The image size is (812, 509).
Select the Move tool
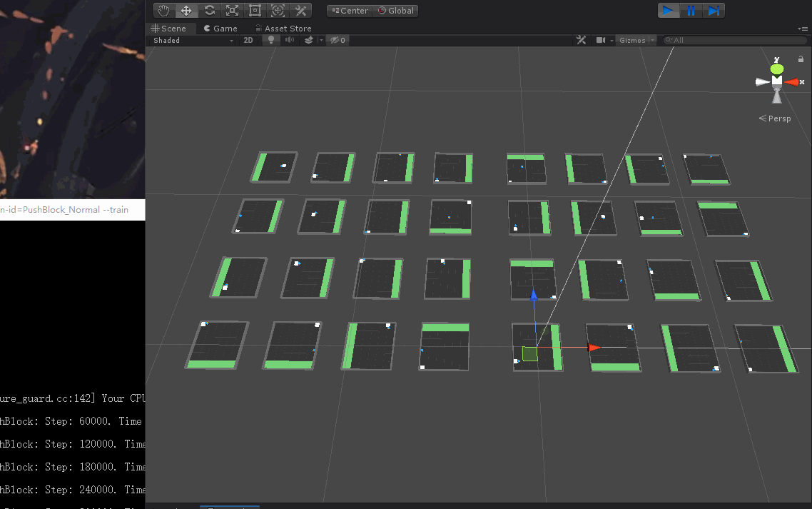pyautogui.click(x=186, y=11)
